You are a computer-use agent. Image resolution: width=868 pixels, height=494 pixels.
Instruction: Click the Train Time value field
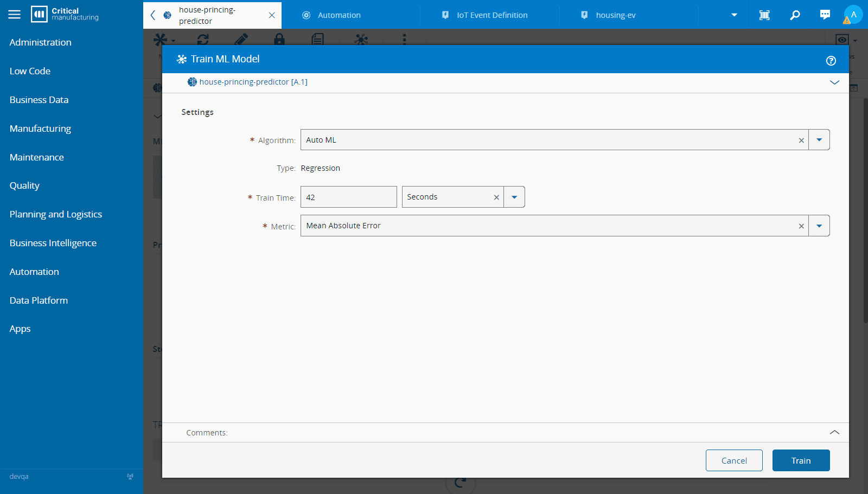tap(348, 197)
